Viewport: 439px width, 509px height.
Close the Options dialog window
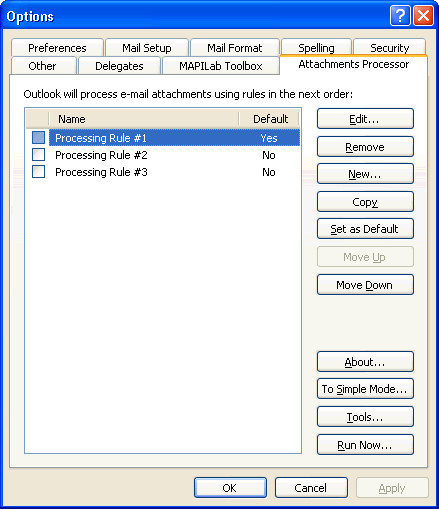point(423,15)
